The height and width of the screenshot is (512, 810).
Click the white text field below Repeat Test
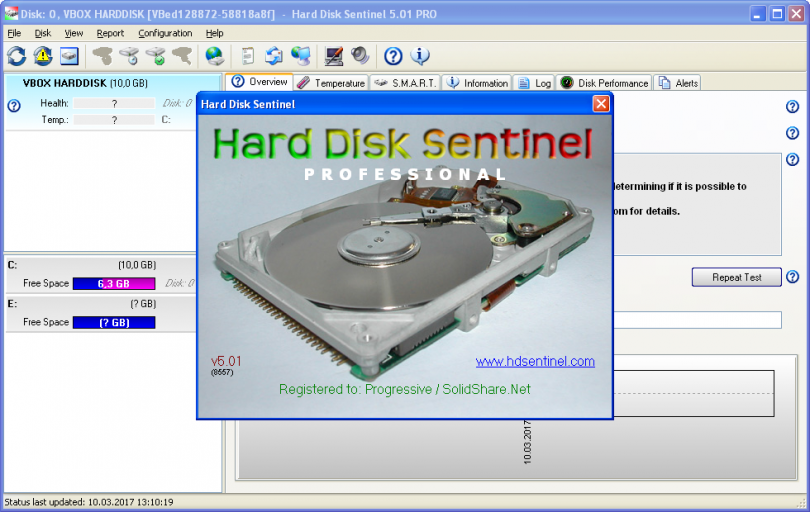pyautogui.click(x=697, y=320)
